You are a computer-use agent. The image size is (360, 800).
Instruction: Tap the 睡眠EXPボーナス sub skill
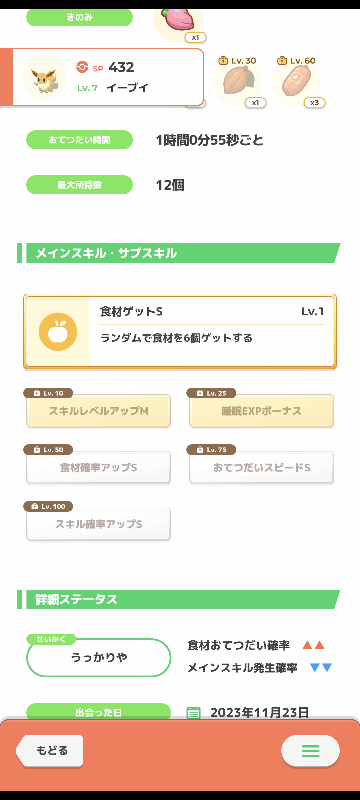point(262,411)
